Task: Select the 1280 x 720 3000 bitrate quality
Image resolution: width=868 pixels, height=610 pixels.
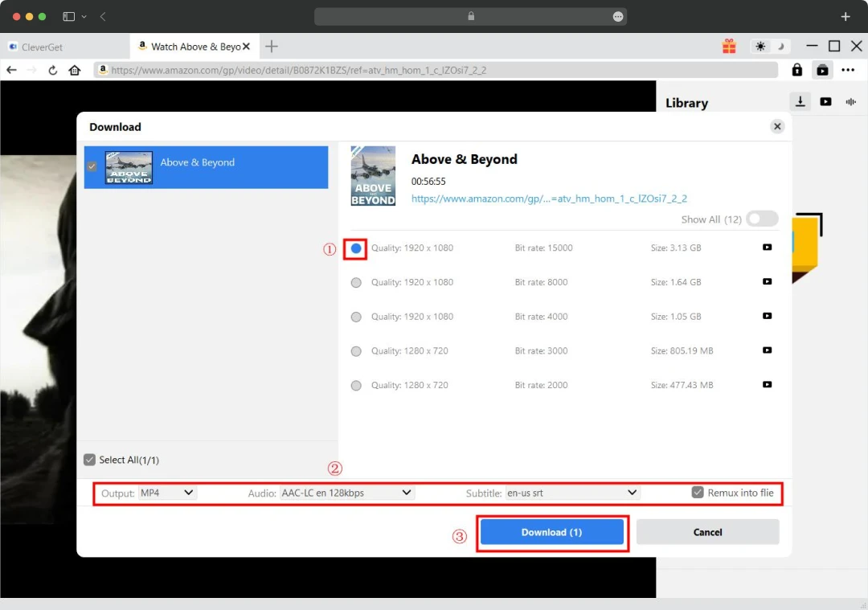Action: (356, 351)
